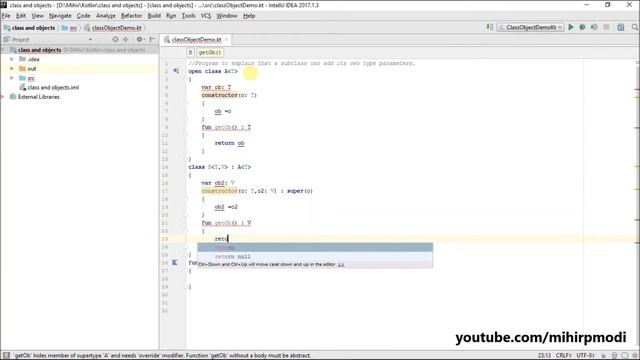Open the VCS menu
Image resolution: width=640 pixels, height=360 pixels.
[206, 16]
